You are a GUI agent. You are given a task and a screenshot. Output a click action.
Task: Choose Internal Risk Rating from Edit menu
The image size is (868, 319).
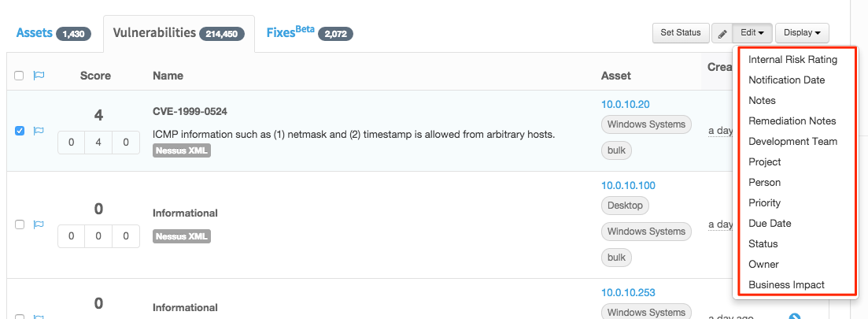(x=792, y=60)
